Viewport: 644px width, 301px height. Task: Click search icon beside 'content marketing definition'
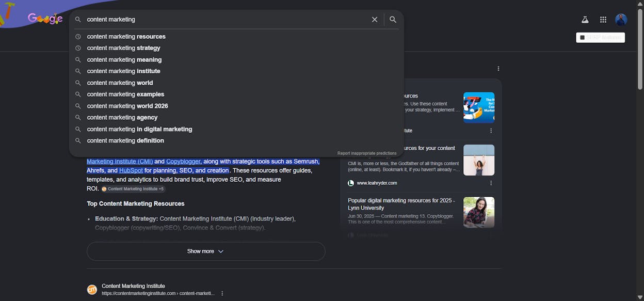pyautogui.click(x=78, y=140)
